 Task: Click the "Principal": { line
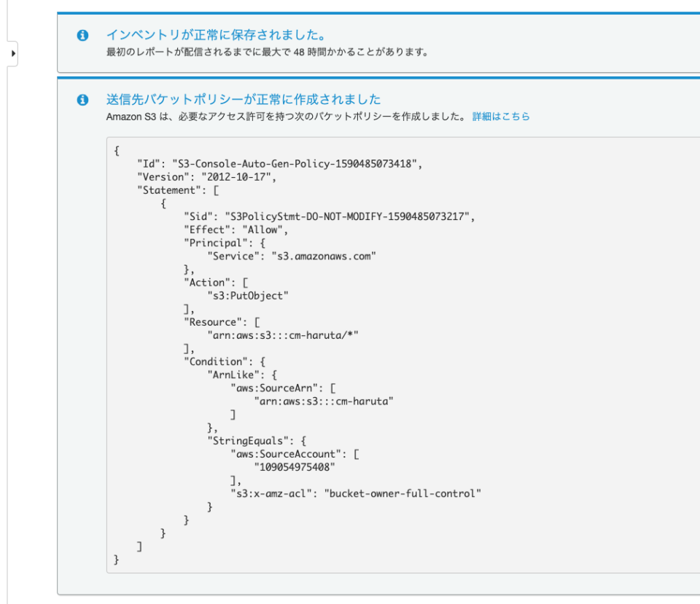[x=225, y=243]
